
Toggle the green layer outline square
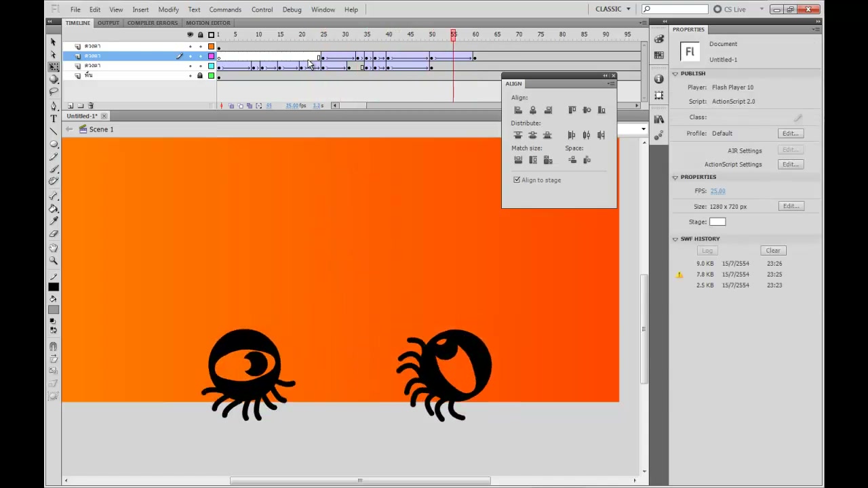(211, 75)
